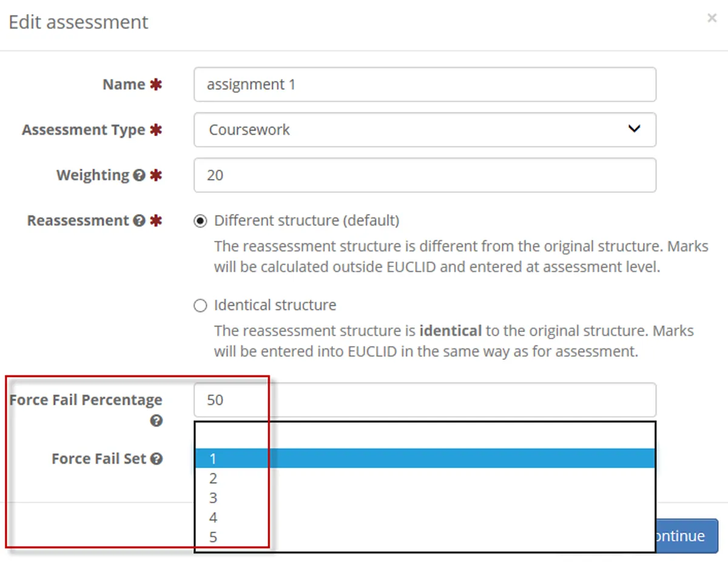The image size is (728, 562).
Task: Select option 5 in the Force Fail Set list
Action: (x=425, y=537)
